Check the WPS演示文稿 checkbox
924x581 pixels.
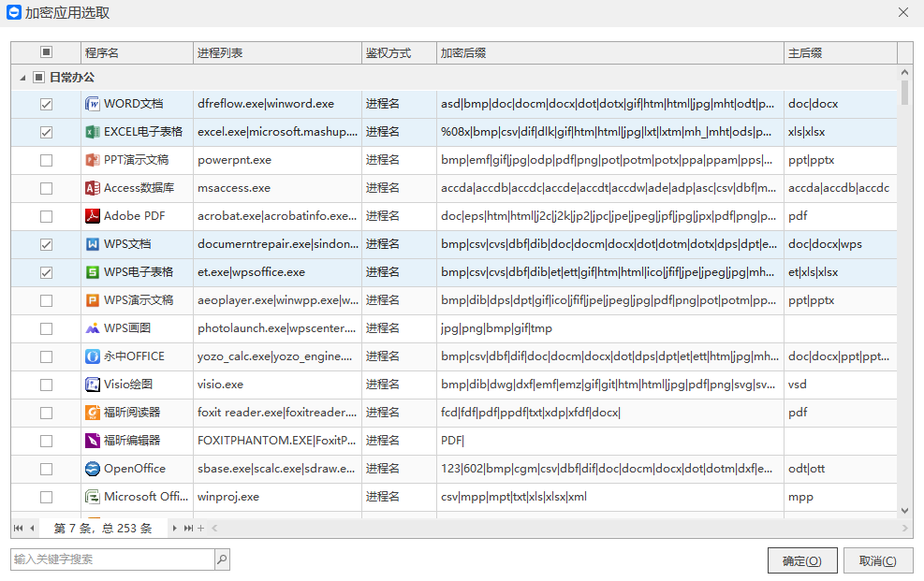(46, 300)
